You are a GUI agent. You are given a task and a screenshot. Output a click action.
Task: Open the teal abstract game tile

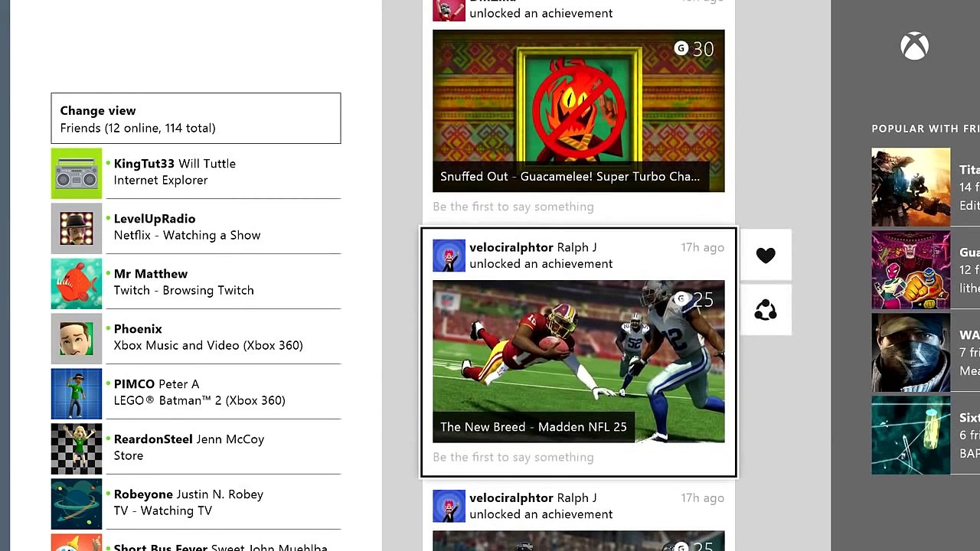tap(910, 435)
